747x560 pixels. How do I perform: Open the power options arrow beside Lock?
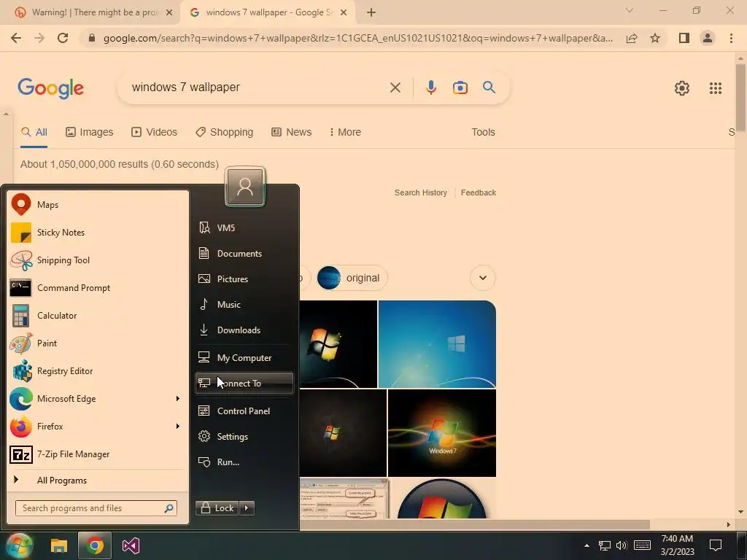click(x=247, y=508)
